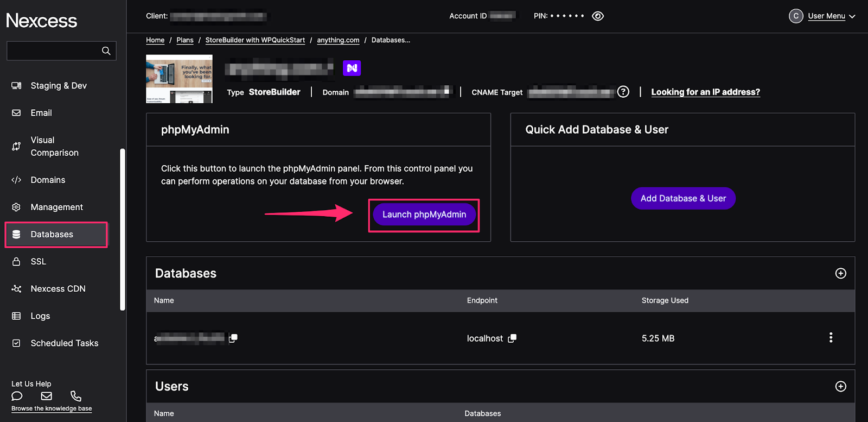
Task: Select Scheduled Tasks from sidebar
Action: click(x=64, y=343)
